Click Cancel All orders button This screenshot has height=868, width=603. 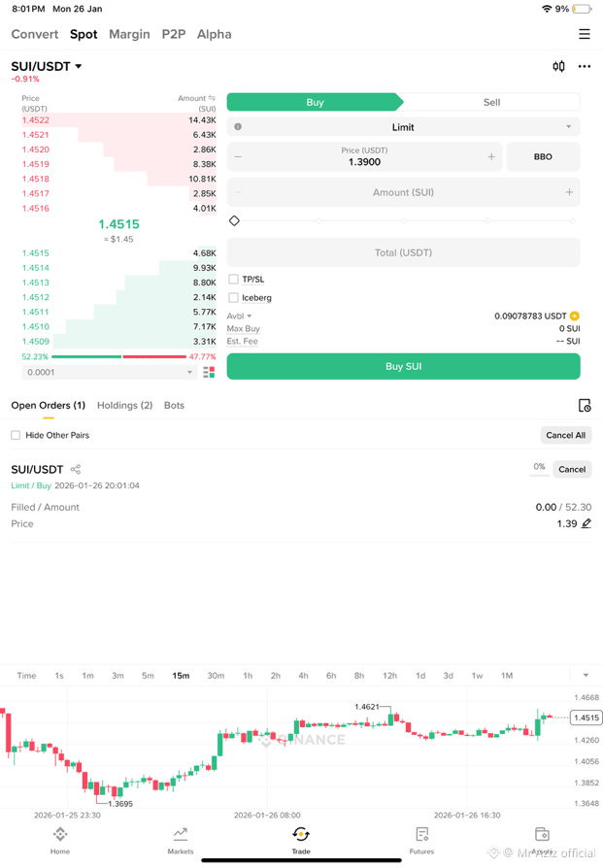coord(566,435)
